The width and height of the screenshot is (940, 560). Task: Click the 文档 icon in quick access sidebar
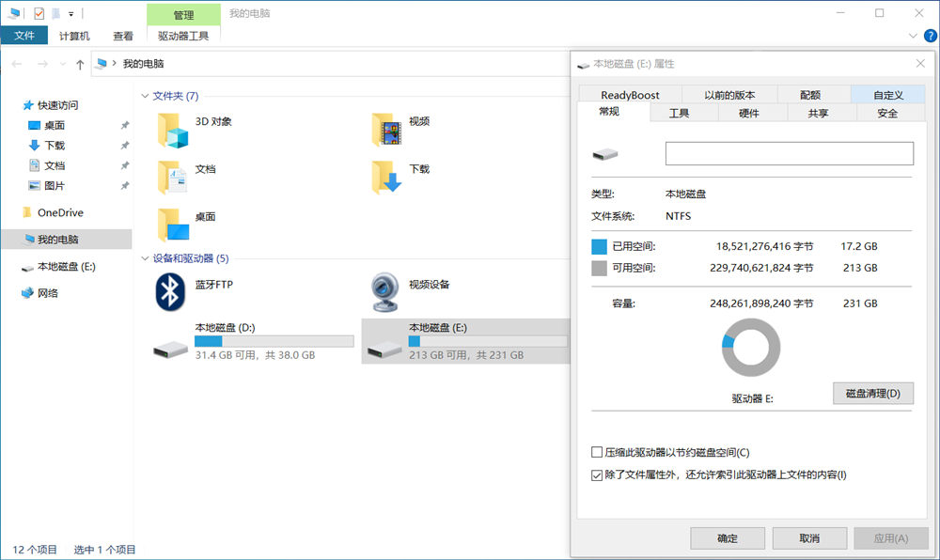34,165
